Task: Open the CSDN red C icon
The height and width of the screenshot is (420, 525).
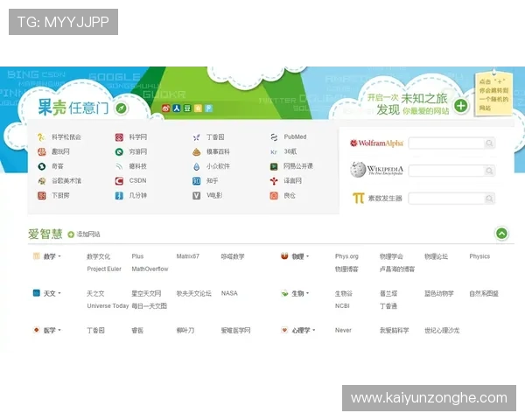Action: pyautogui.click(x=119, y=181)
